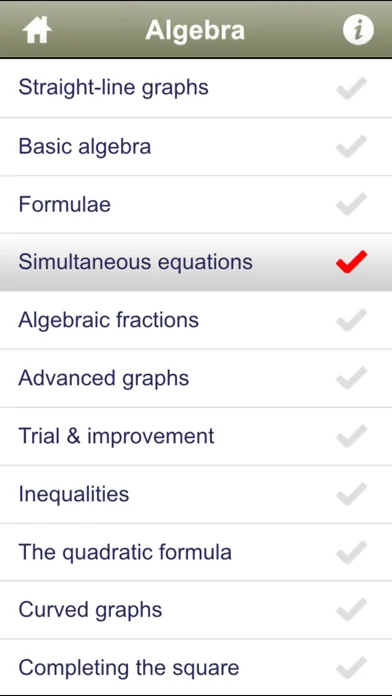Open the info icon in header
Image resolution: width=392 pixels, height=696 pixels.
click(x=358, y=30)
